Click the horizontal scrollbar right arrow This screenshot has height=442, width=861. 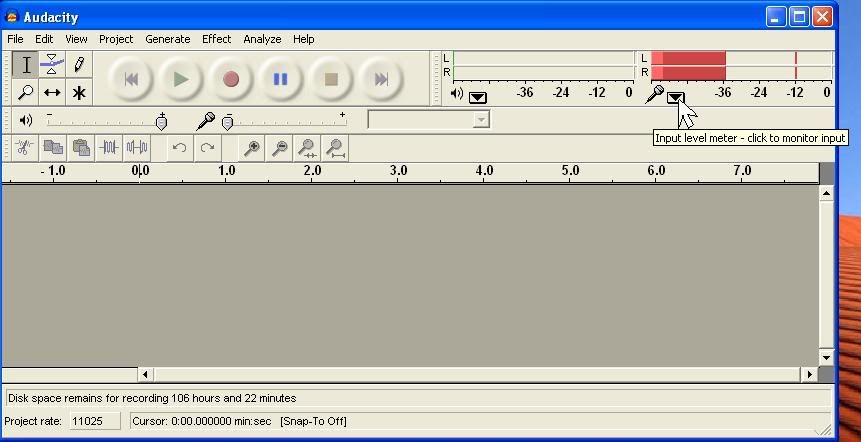click(809, 374)
